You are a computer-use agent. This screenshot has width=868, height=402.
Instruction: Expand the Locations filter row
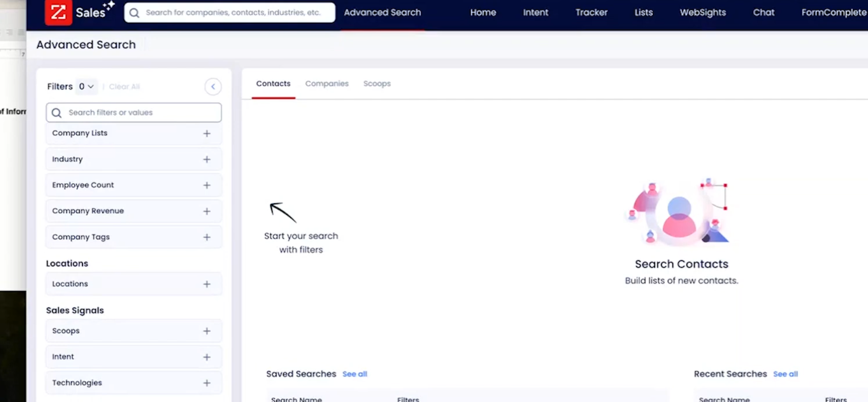[134, 284]
